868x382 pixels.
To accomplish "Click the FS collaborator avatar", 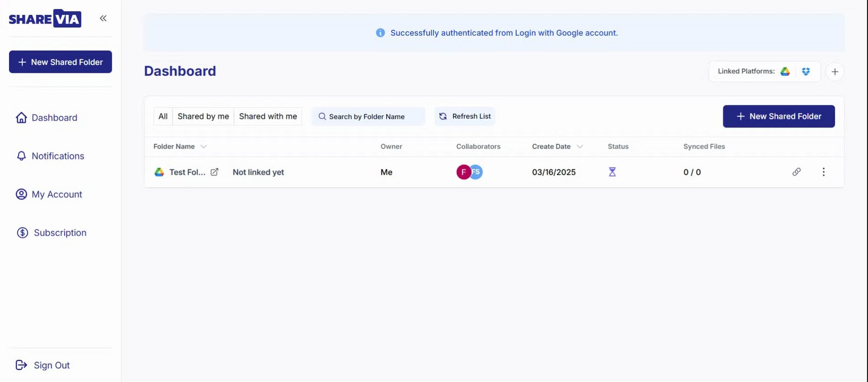I will click(x=477, y=172).
